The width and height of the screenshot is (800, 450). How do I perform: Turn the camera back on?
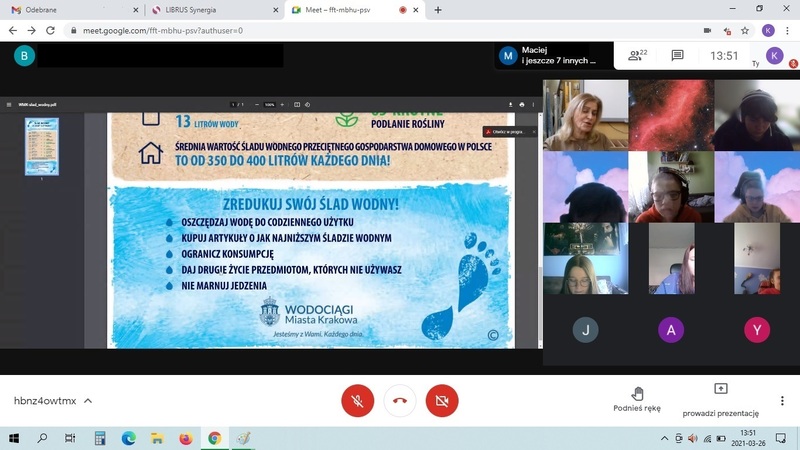441,401
